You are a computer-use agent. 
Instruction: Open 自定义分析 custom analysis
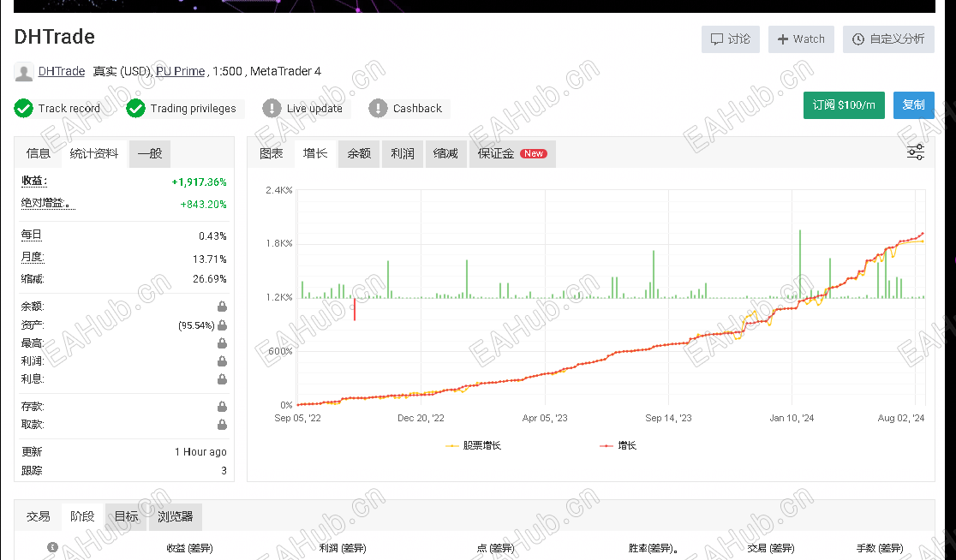888,39
